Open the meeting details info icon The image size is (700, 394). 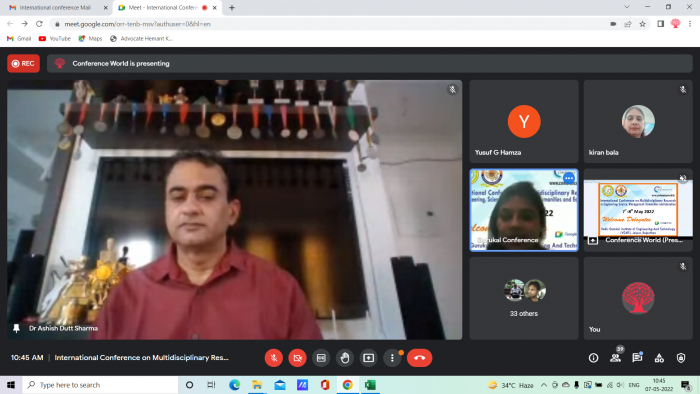click(x=593, y=358)
